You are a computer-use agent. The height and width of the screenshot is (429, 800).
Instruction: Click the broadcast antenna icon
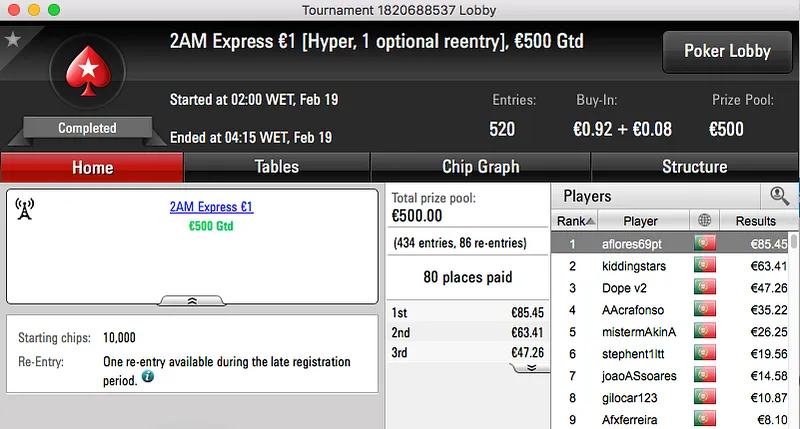[x=25, y=208]
